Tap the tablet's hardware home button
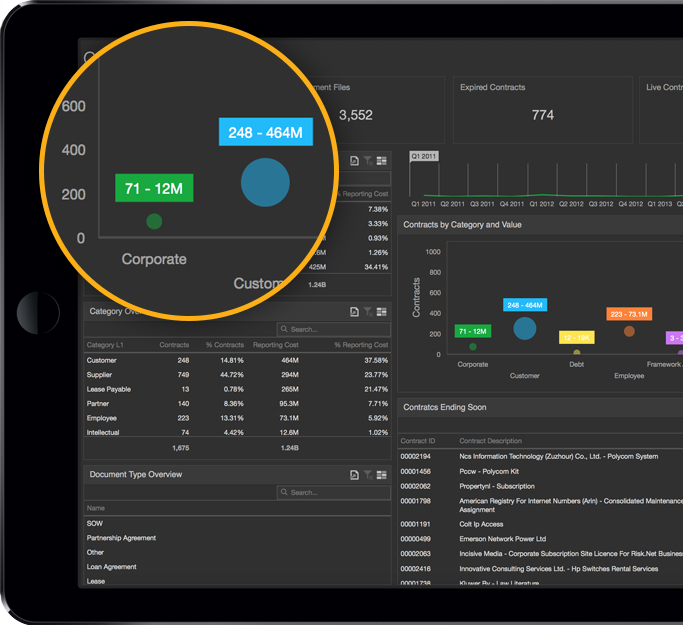 pos(38,313)
